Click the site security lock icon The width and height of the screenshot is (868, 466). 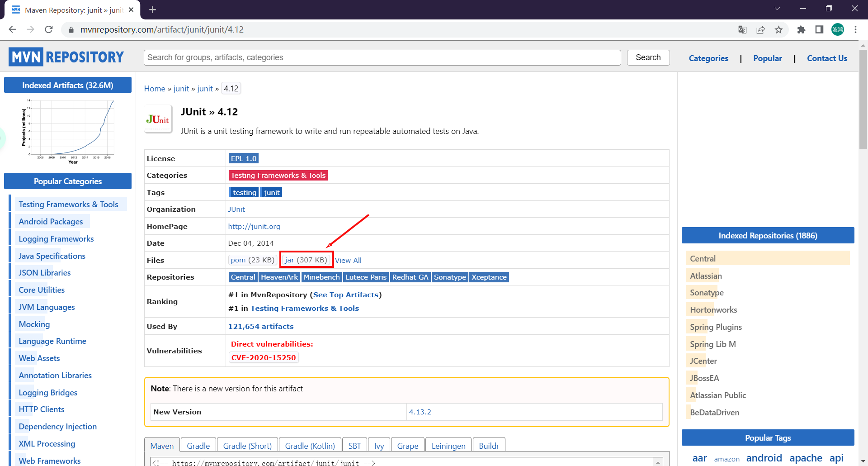click(71, 30)
